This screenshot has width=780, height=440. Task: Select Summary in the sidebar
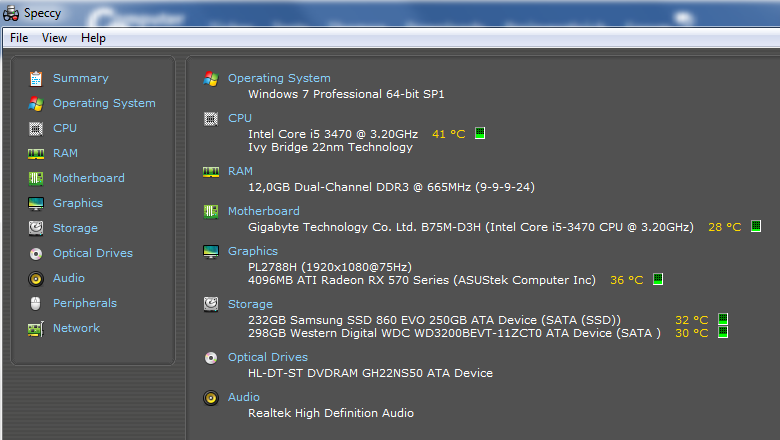click(x=81, y=78)
